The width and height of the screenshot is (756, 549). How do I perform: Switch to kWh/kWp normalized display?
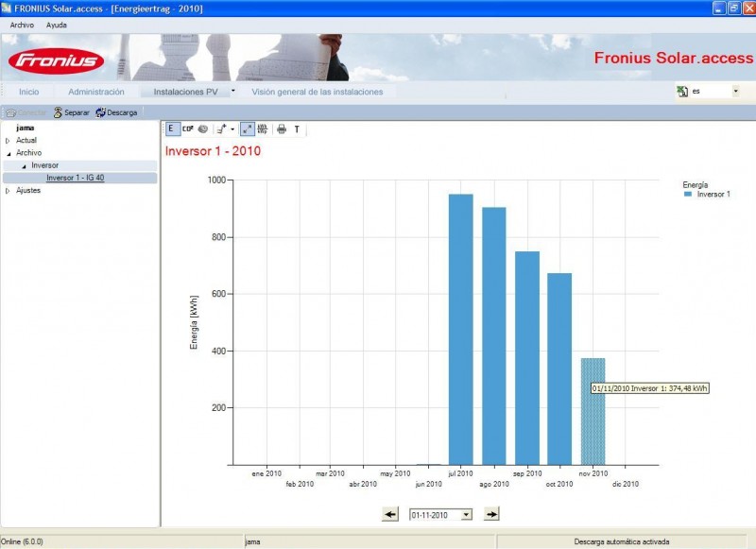click(x=263, y=129)
